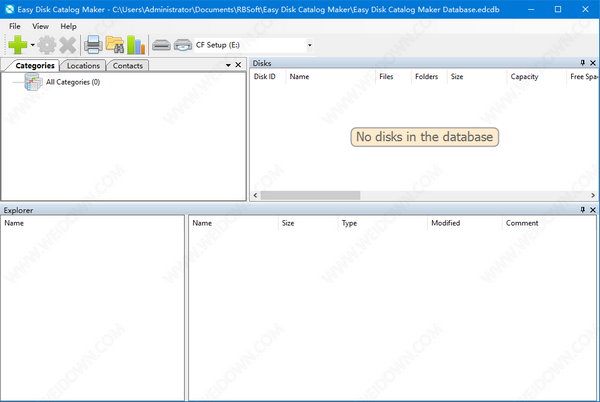
Task: Click the gray gear properties icon
Action: (47, 45)
